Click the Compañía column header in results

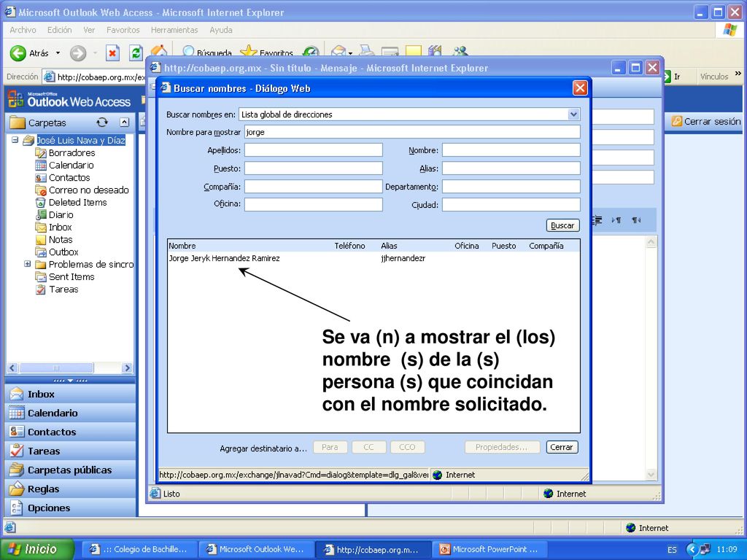[x=546, y=246]
